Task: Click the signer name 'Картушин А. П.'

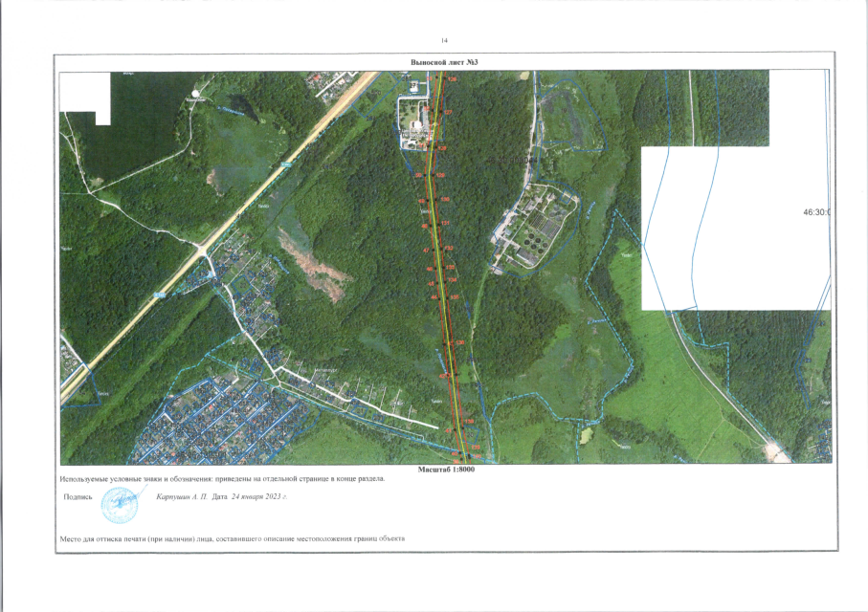Action: click(x=179, y=497)
